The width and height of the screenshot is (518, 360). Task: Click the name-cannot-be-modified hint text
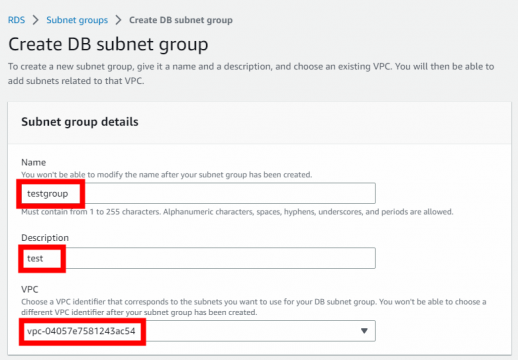pyautogui.click(x=167, y=175)
